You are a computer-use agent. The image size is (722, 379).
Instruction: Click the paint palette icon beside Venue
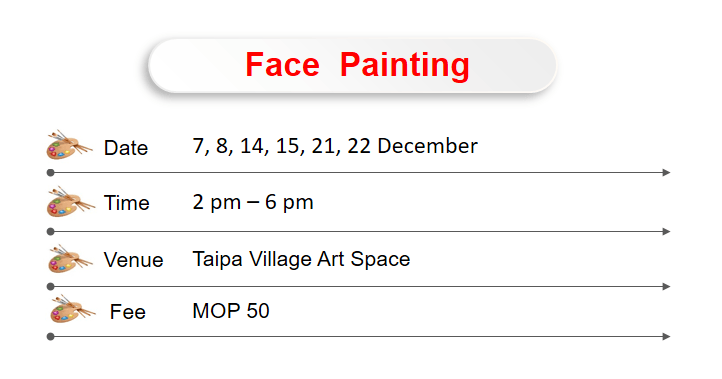(70, 259)
